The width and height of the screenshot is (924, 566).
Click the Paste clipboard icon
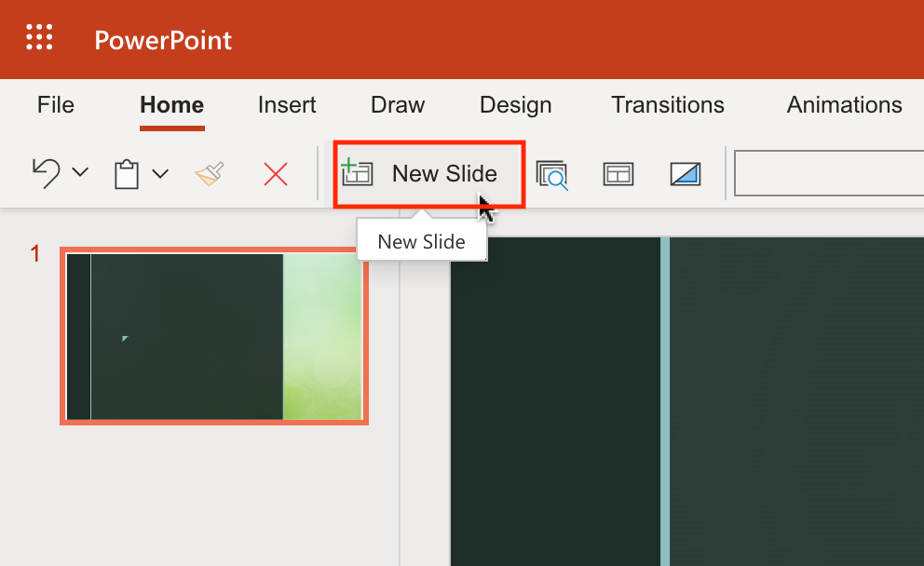coord(127,174)
